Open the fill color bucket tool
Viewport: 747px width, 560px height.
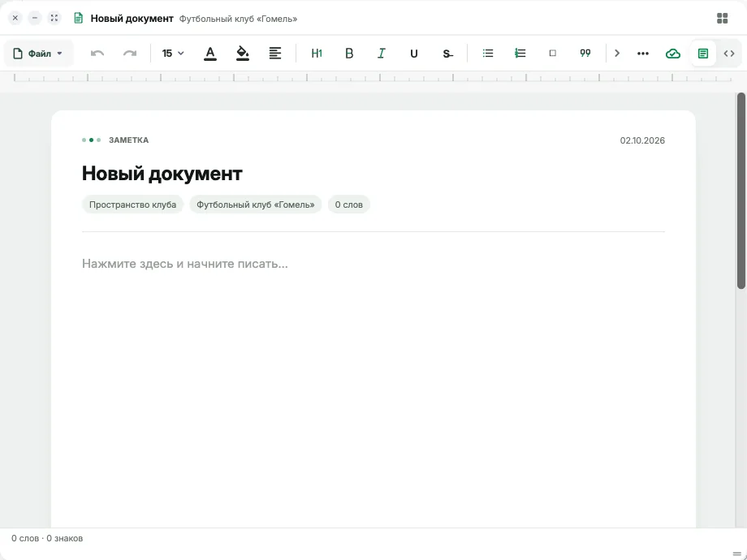click(243, 54)
